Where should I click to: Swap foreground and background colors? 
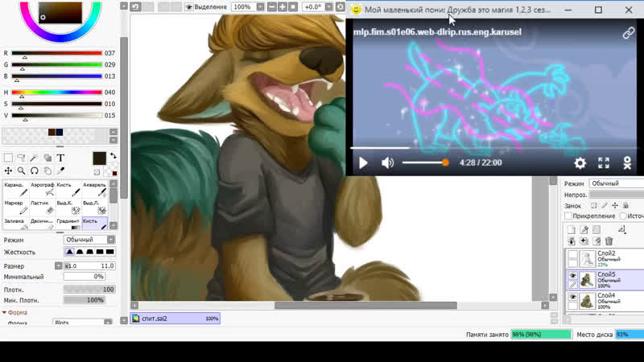114,155
